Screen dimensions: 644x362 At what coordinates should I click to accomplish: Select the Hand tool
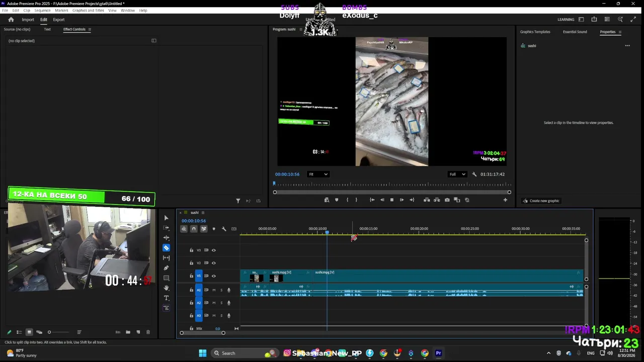166,288
